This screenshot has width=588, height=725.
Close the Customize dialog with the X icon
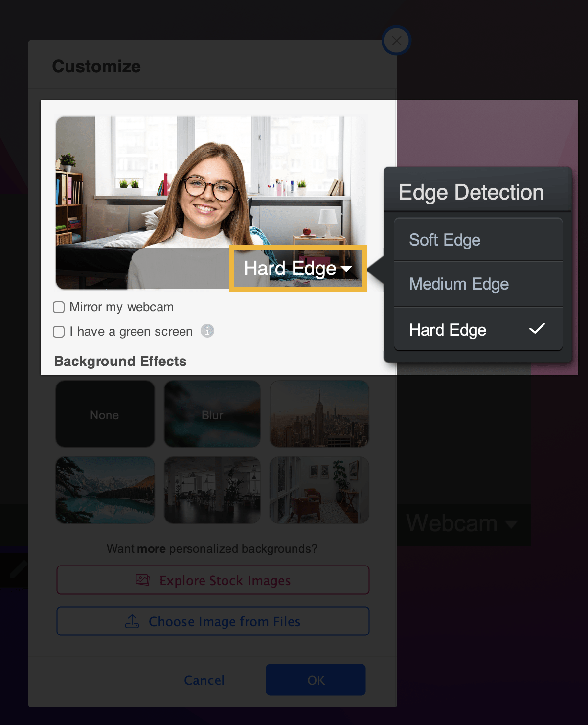click(x=396, y=41)
